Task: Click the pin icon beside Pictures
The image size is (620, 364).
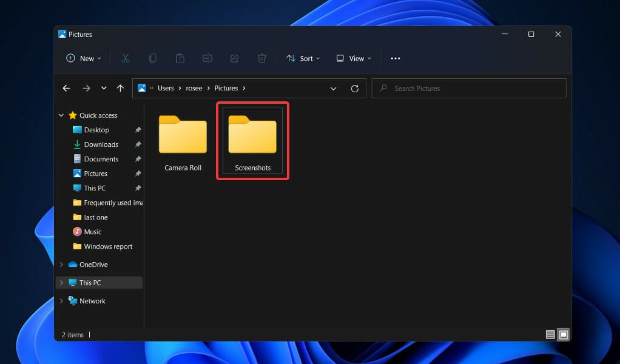Action: click(138, 174)
